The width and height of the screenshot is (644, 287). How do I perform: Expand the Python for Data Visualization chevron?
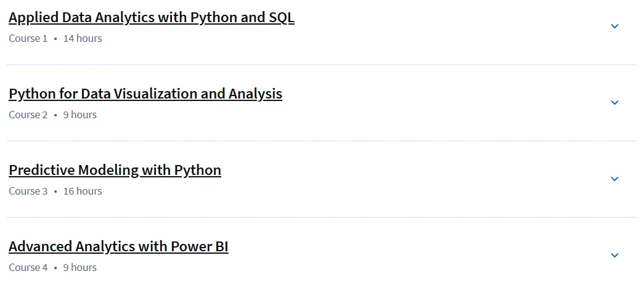614,103
